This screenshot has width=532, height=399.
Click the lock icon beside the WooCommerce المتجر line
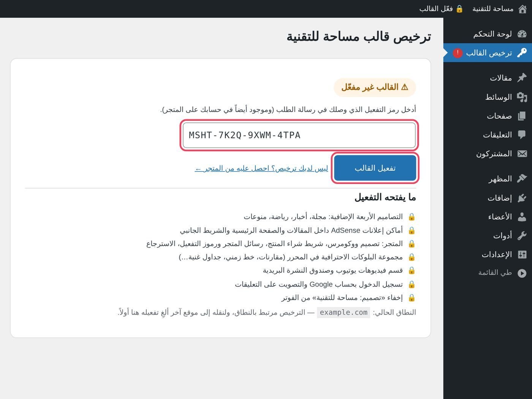pos(412,244)
